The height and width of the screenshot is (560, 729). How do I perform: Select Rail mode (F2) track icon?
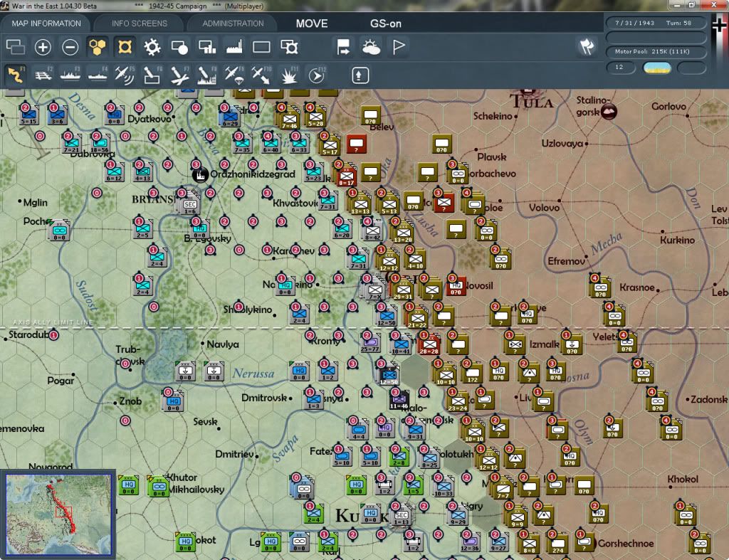click(x=43, y=75)
